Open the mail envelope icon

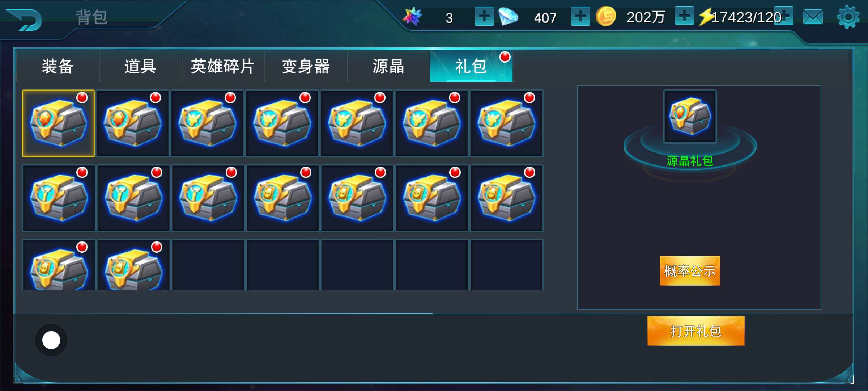pos(813,17)
